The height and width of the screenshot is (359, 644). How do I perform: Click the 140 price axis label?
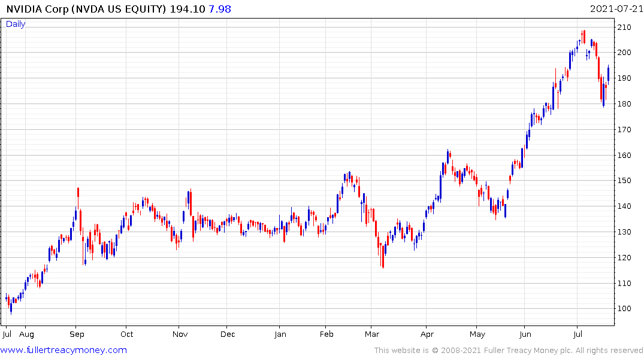(624, 206)
